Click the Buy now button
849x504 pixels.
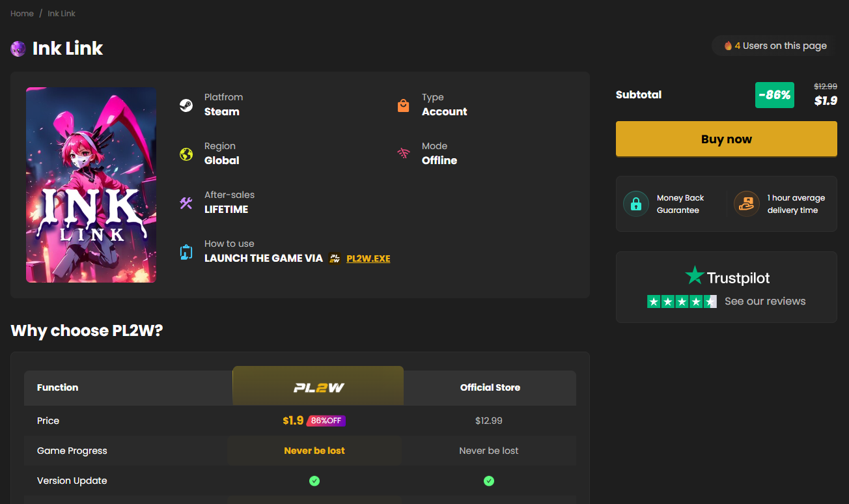pos(727,139)
